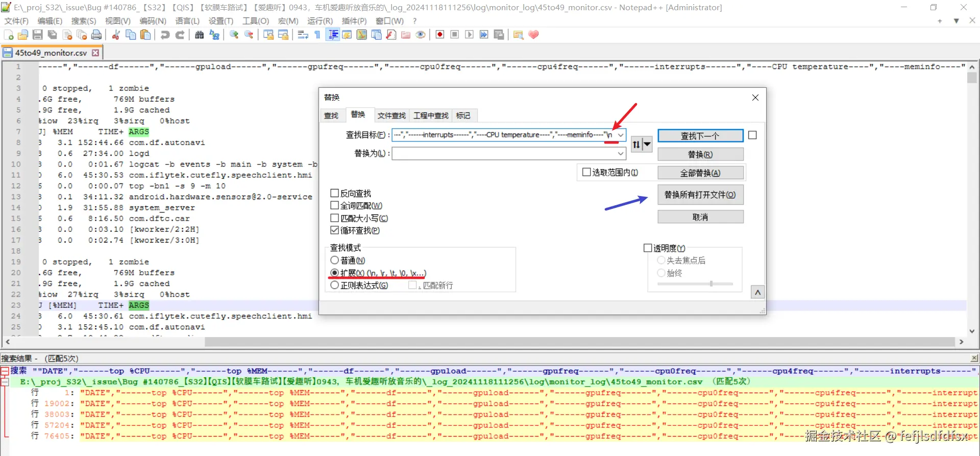Open Find via binoculars toolbar icon
Image resolution: width=980 pixels, height=456 pixels.
[200, 35]
